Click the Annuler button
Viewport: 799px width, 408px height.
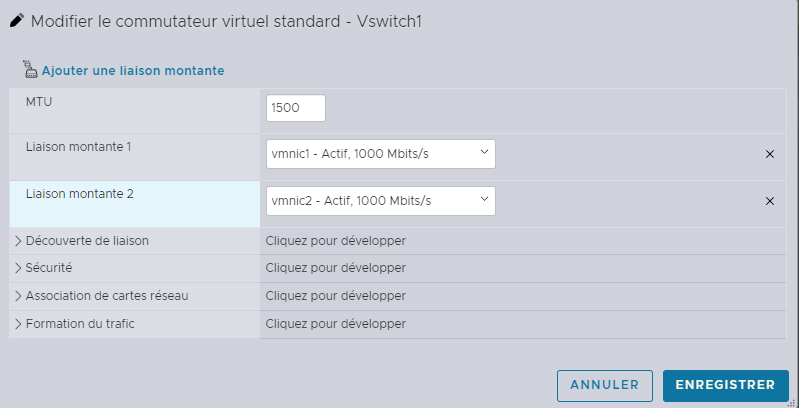click(x=604, y=385)
